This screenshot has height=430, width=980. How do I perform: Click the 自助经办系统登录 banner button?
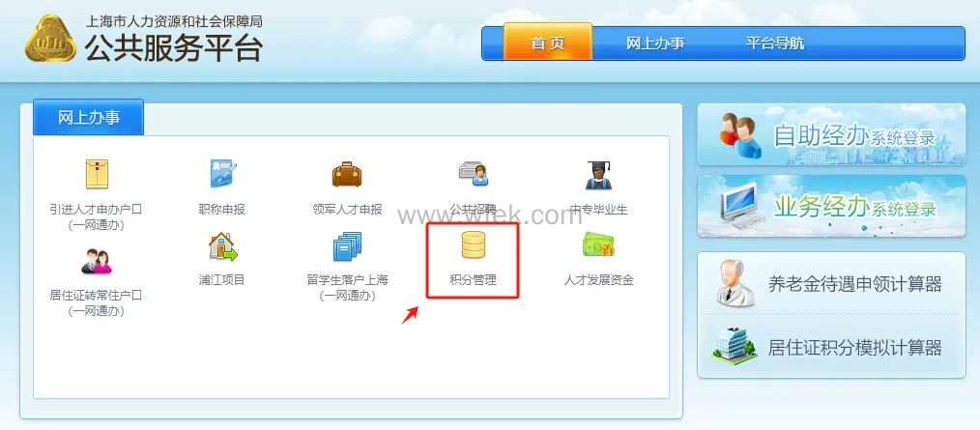pos(831,135)
